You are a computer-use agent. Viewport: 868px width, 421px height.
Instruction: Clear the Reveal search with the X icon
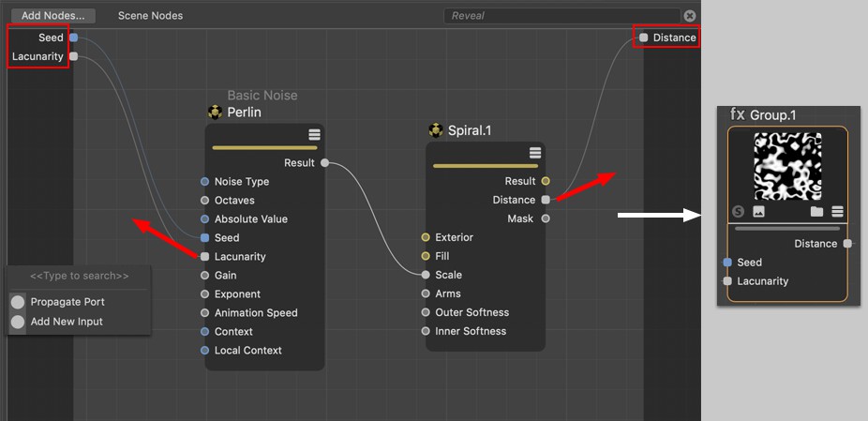tap(690, 16)
